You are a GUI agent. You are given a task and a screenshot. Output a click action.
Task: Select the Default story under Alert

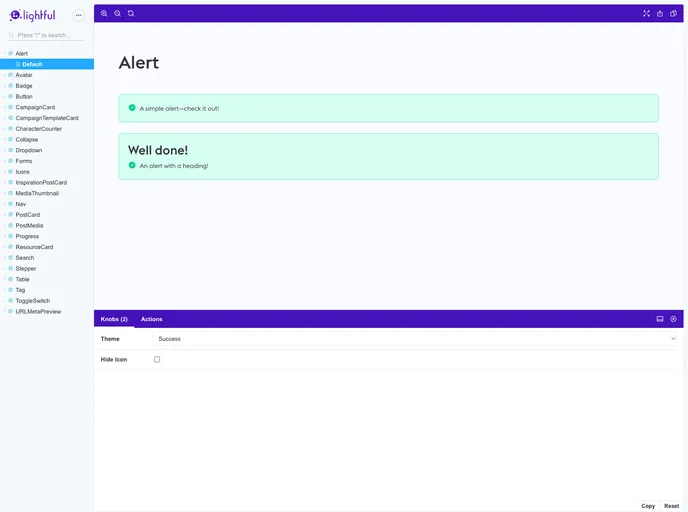[32, 64]
